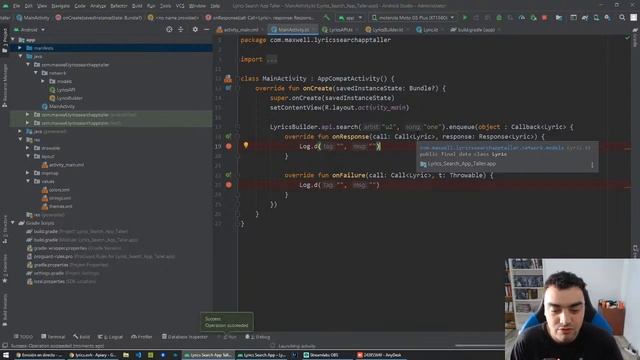The image size is (640, 360).
Task: Select MainActivity in the project tree
Action: point(58,107)
